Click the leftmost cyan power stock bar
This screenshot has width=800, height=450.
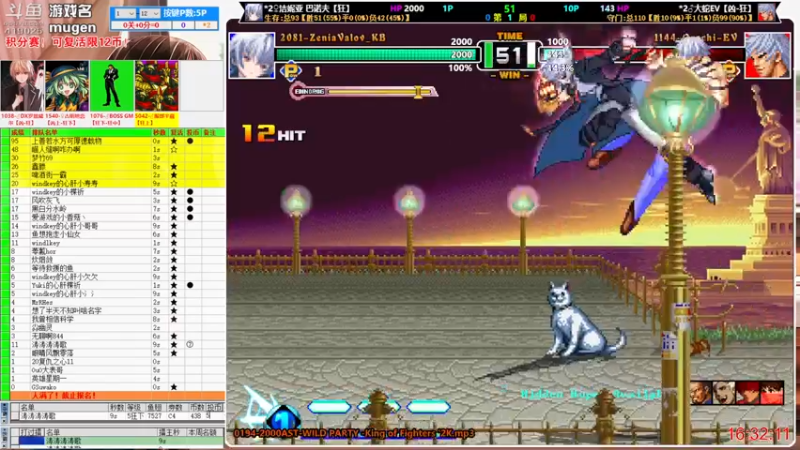tap(329, 407)
